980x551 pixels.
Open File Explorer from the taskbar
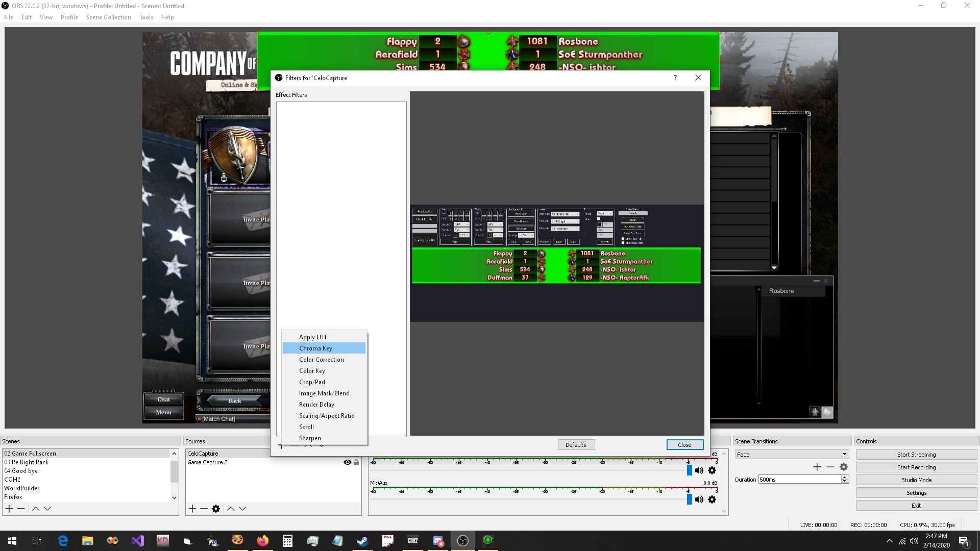click(88, 541)
